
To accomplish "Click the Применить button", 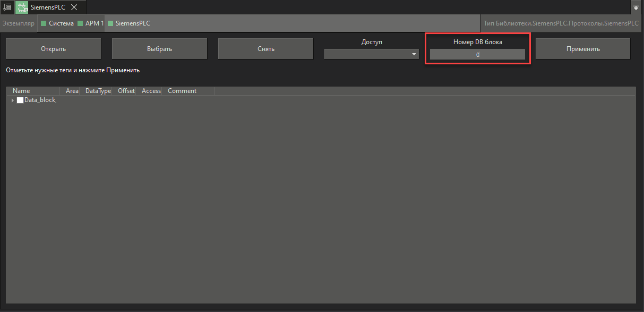I will (582, 48).
